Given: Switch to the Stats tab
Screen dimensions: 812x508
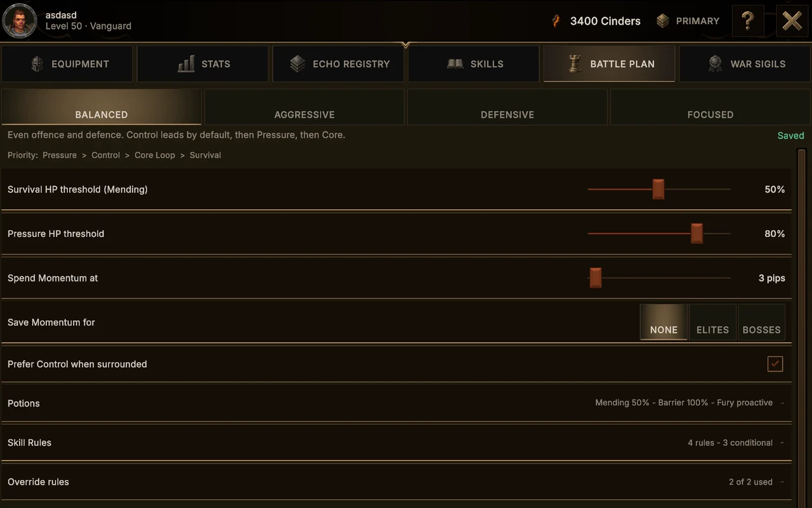Looking at the screenshot, I should point(203,63).
